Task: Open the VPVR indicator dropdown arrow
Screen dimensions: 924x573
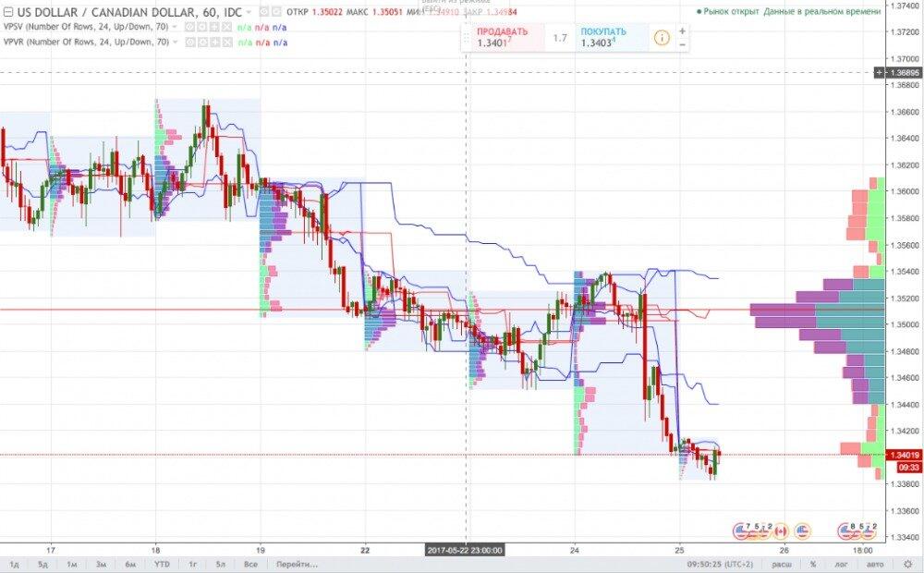Action: click(175, 43)
